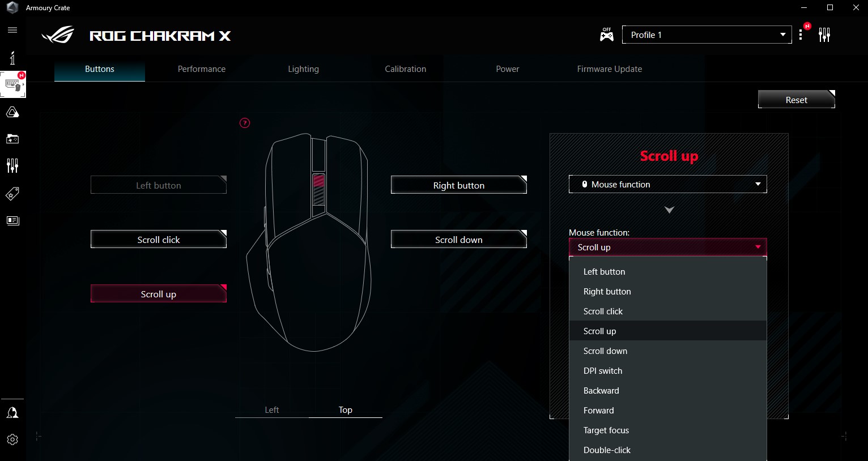Choose Forward from the function list

668,411
